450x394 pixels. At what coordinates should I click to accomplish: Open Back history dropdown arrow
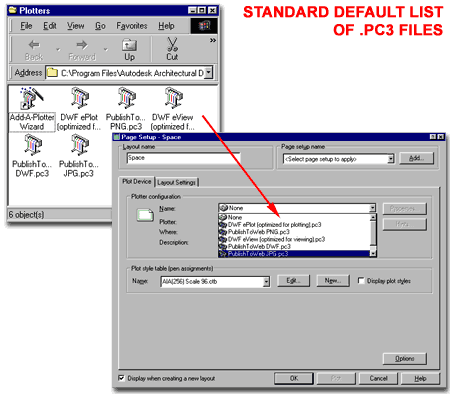pyautogui.click(x=58, y=50)
